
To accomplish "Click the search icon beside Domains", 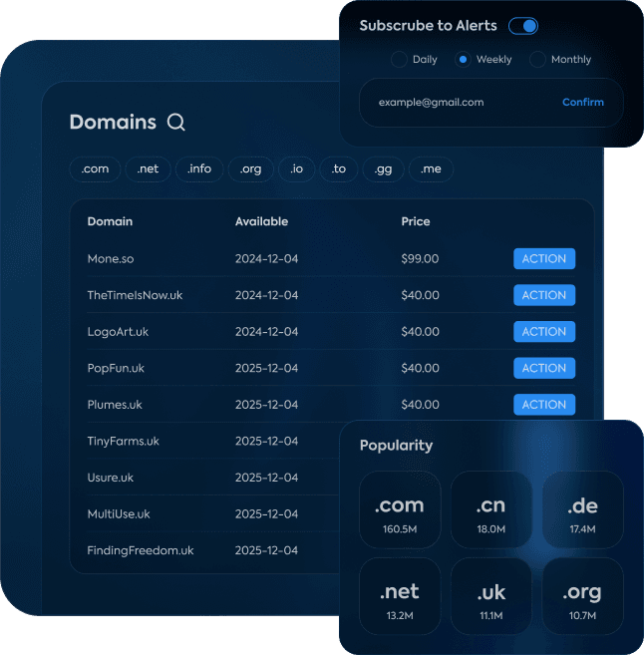I will click(x=176, y=123).
